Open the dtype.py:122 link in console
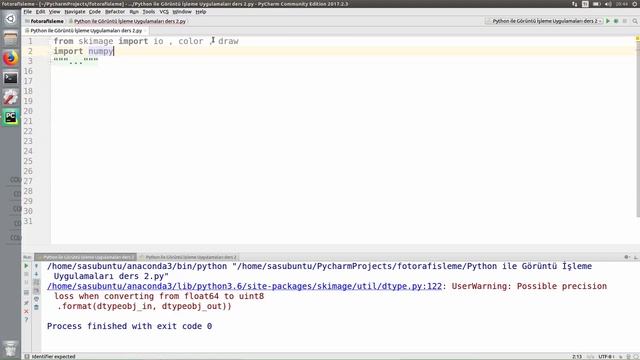This screenshot has height=360, width=640. tap(244, 286)
